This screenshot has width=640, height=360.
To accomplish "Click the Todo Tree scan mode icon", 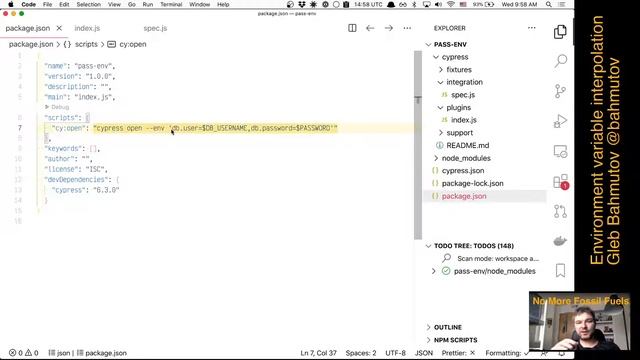I will coord(447,258).
